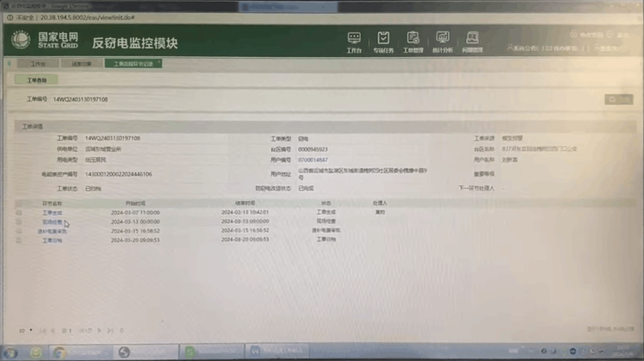The image size is (644, 361).
Task: Click the search magnifier button at right
Action: 612,99
